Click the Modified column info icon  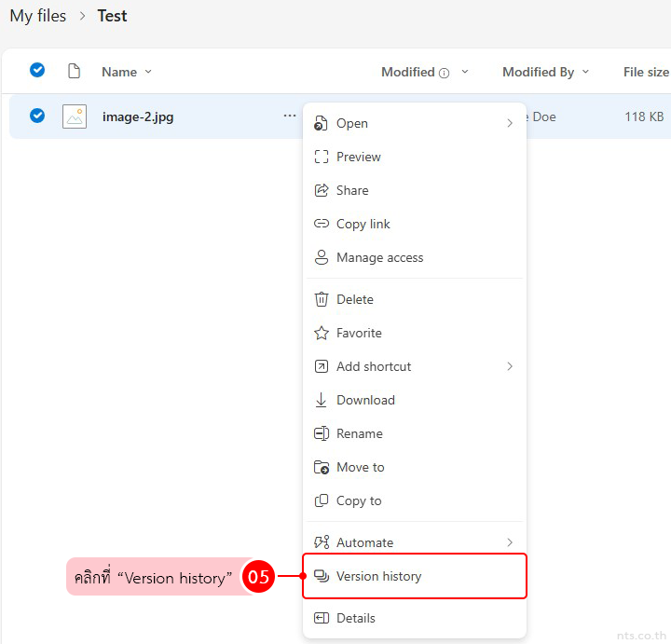pyautogui.click(x=445, y=73)
